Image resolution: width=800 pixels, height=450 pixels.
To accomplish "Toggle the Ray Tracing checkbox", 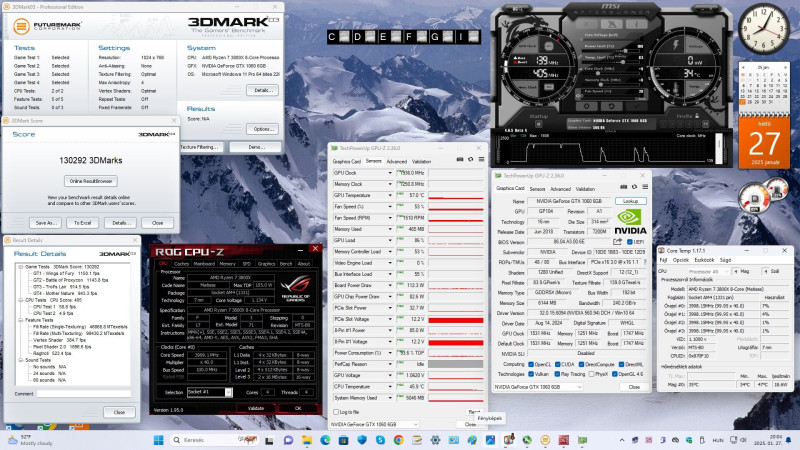I will tap(557, 374).
